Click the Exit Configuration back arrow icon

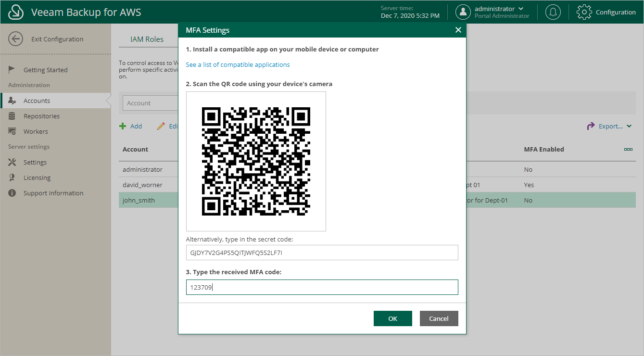16,39
